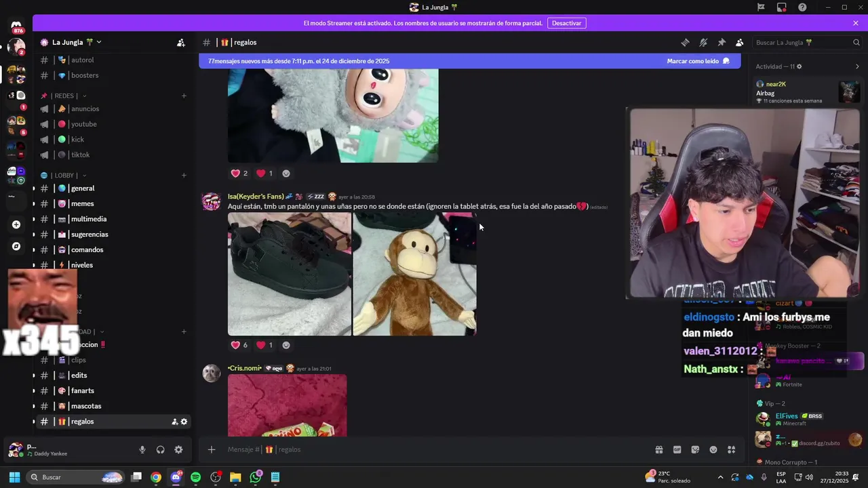
Task: Open the Threads icon in channel header
Action: tap(685, 42)
